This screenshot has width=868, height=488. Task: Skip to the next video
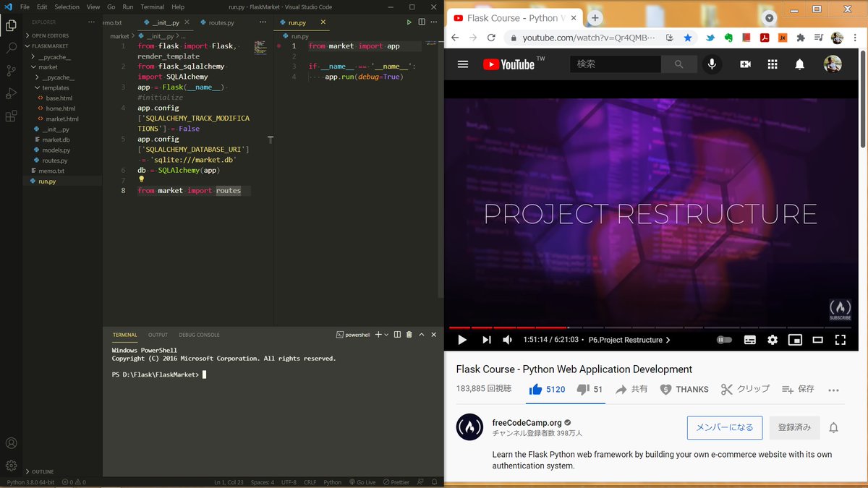pyautogui.click(x=486, y=340)
